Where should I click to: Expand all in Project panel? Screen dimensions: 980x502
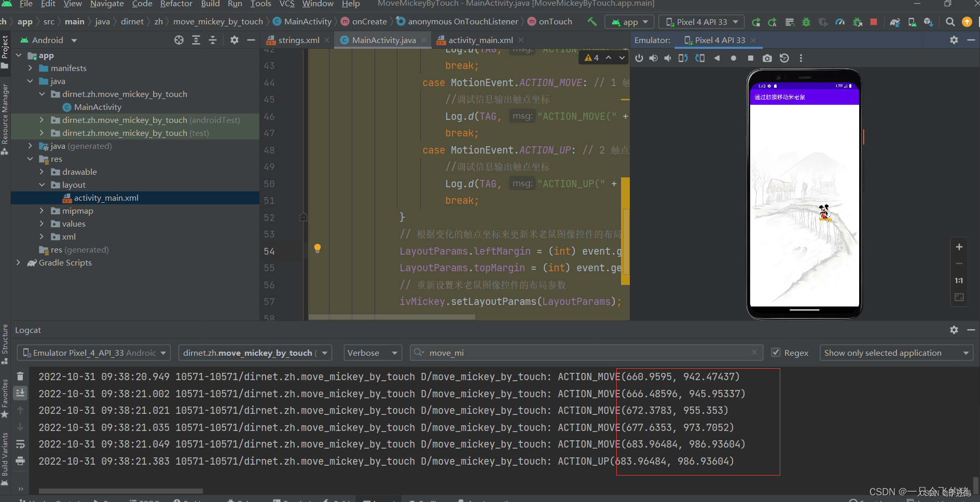coord(196,40)
